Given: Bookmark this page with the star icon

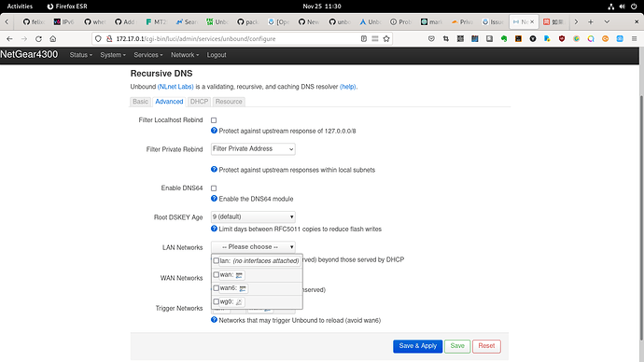Looking at the screenshot, I should [x=386, y=38].
